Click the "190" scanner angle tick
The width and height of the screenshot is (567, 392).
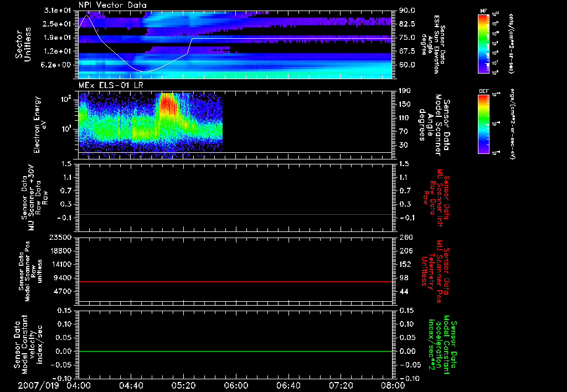pyautogui.click(x=405, y=91)
